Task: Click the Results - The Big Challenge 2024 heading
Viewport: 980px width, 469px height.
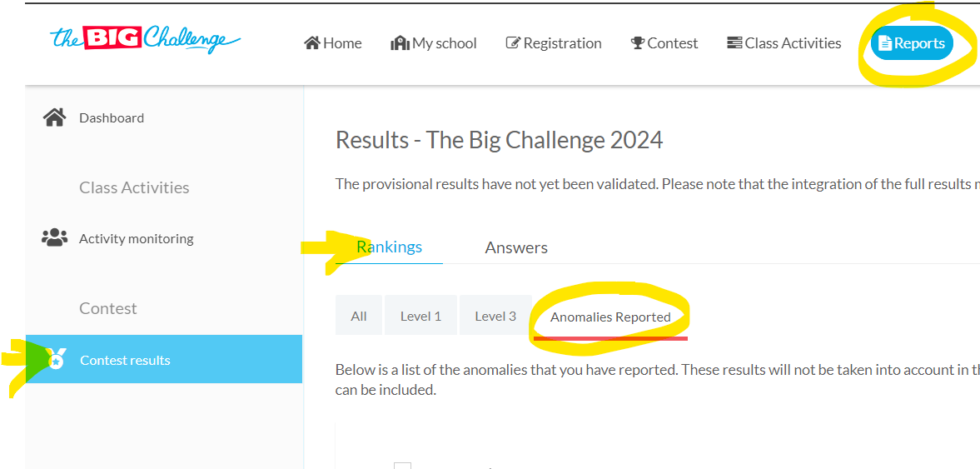Action: point(499,139)
